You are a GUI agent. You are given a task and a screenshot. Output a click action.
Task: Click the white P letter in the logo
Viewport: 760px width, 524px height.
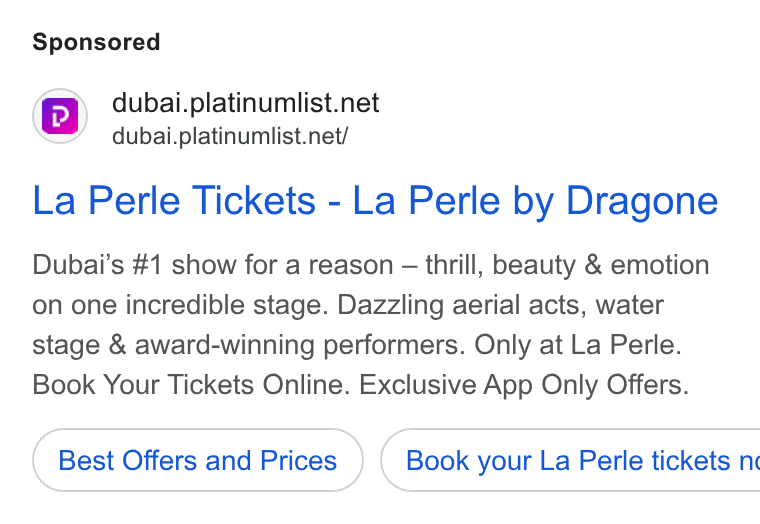pyautogui.click(x=60, y=116)
